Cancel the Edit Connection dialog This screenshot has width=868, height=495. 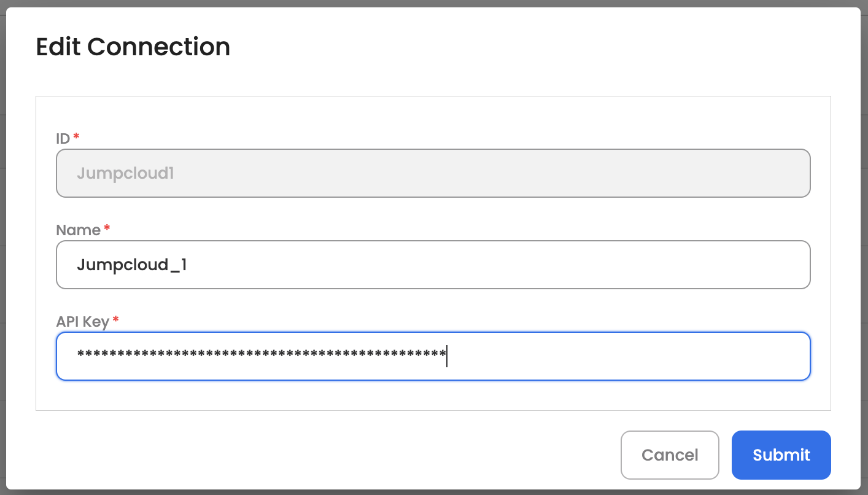pyautogui.click(x=669, y=455)
